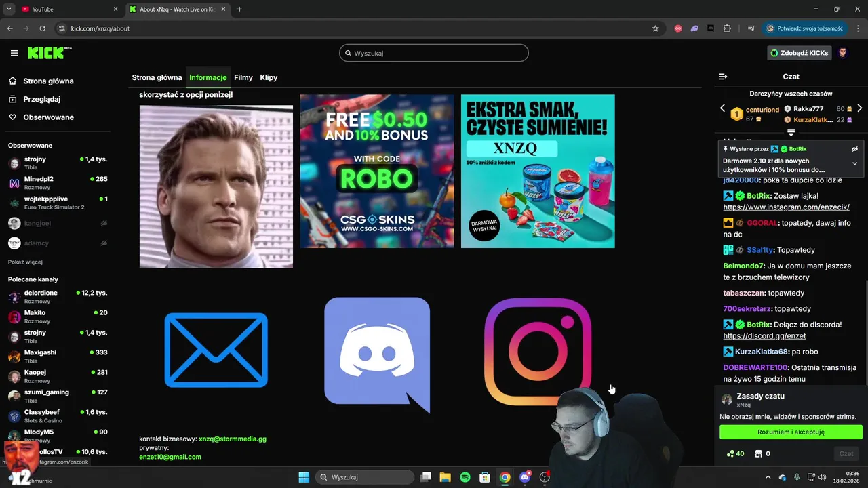
Task: Open Spotify from the taskbar
Action: [465, 477]
